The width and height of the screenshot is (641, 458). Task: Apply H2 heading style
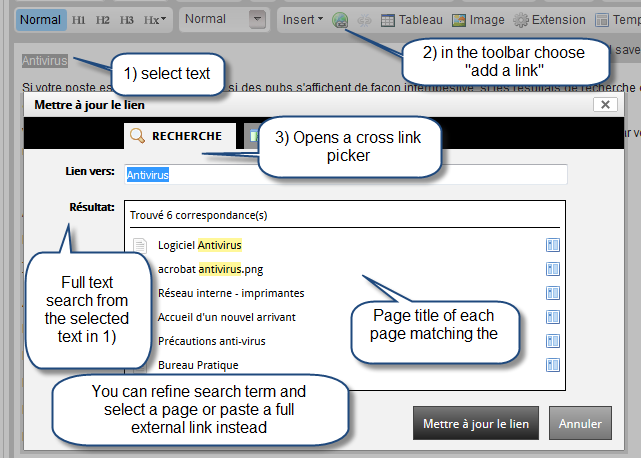click(x=103, y=20)
